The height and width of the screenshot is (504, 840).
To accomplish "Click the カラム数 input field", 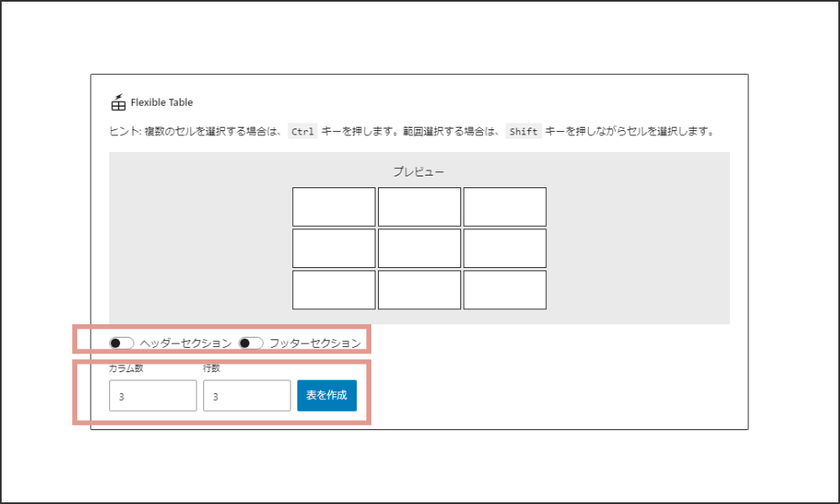I will pos(153,396).
